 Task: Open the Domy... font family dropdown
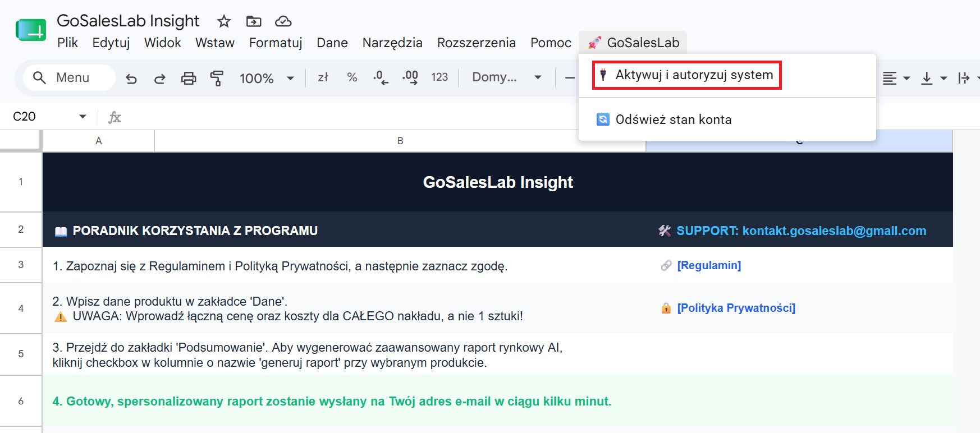pos(507,77)
